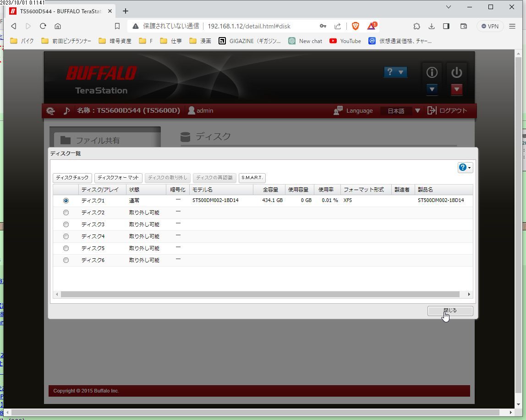Select the ディスク2 radio button

point(66,213)
